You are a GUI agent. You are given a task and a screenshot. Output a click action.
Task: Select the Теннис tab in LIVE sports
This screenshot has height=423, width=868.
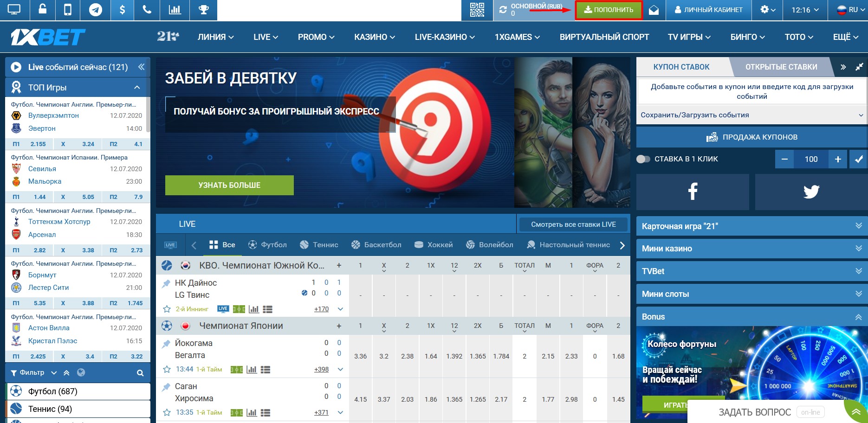tap(319, 245)
